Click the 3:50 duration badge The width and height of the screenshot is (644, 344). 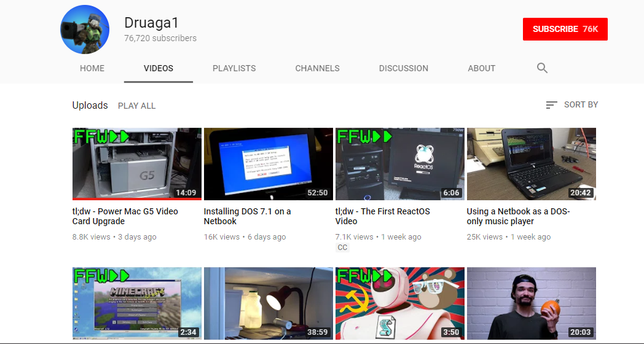tap(451, 332)
